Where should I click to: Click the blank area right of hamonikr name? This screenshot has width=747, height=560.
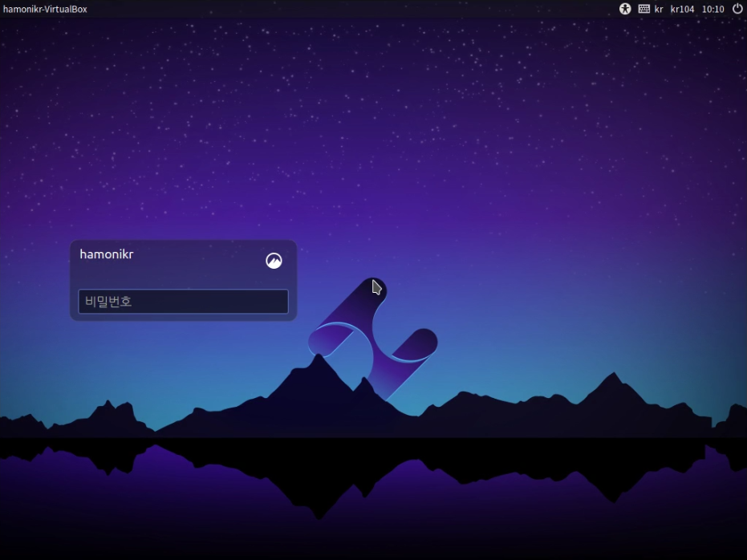[x=201, y=255]
